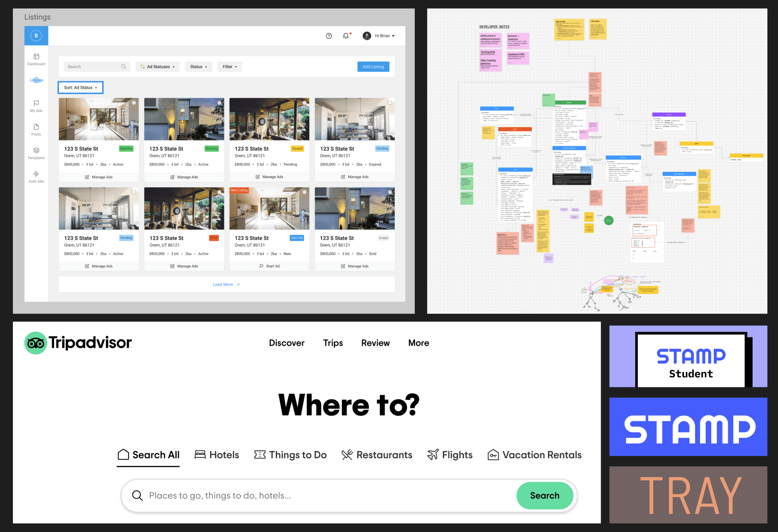
Task: Open the Ad Statuses filter dropdown
Action: click(157, 66)
